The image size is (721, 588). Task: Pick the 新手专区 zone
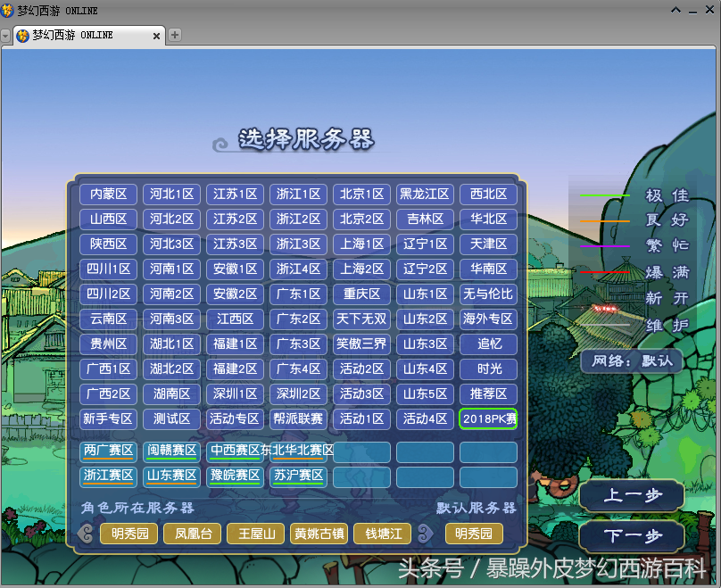(108, 418)
